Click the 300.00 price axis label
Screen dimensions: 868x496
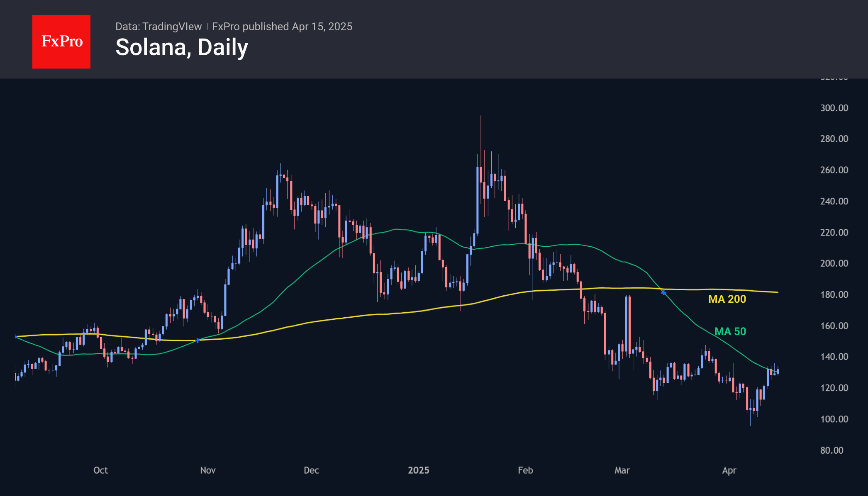(x=834, y=108)
